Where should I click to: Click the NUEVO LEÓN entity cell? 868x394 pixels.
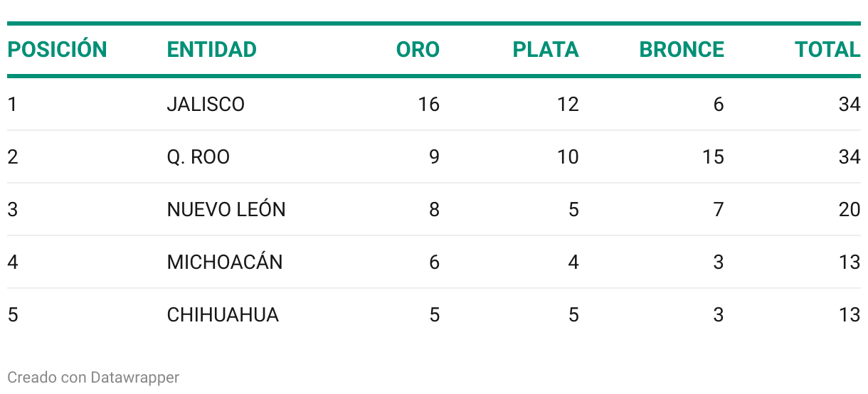pyautogui.click(x=226, y=210)
